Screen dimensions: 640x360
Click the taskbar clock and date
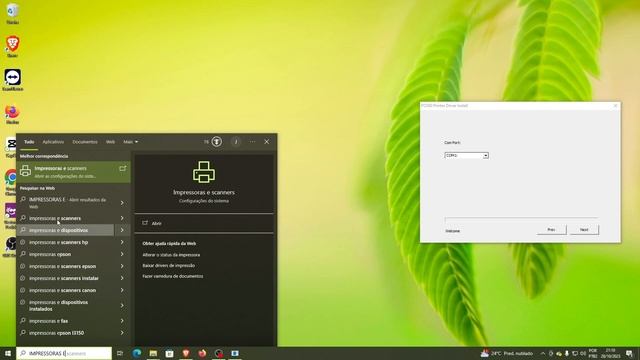click(610, 353)
